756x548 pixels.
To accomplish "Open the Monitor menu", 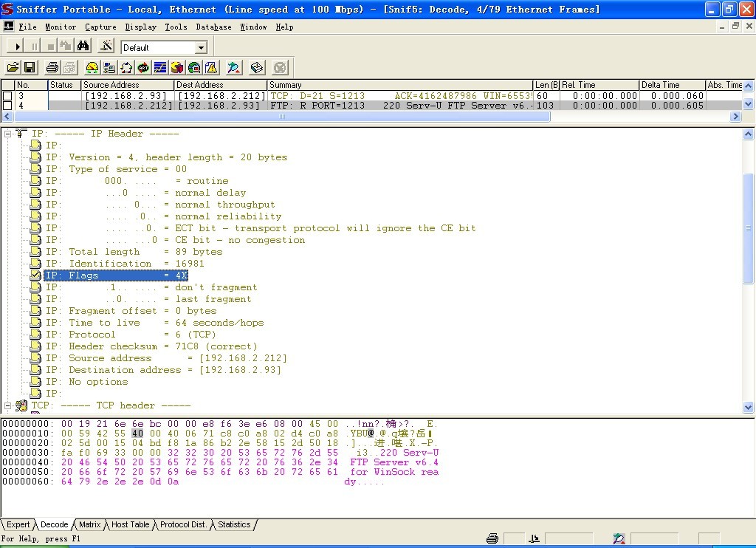I will tap(61, 27).
